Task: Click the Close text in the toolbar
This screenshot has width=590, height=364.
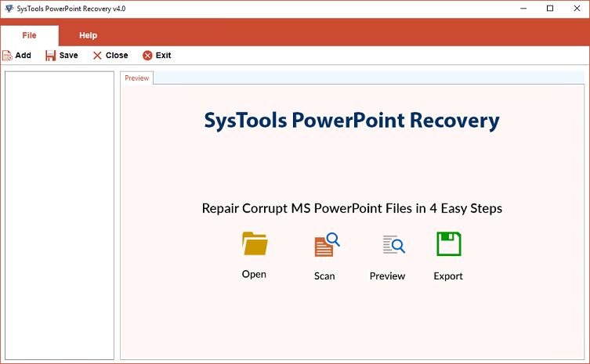Action: coord(117,56)
